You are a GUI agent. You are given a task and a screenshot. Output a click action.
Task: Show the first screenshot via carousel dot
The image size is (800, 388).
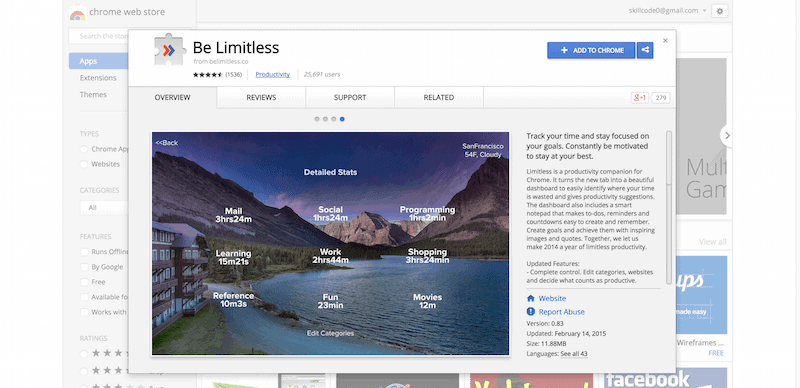click(317, 119)
